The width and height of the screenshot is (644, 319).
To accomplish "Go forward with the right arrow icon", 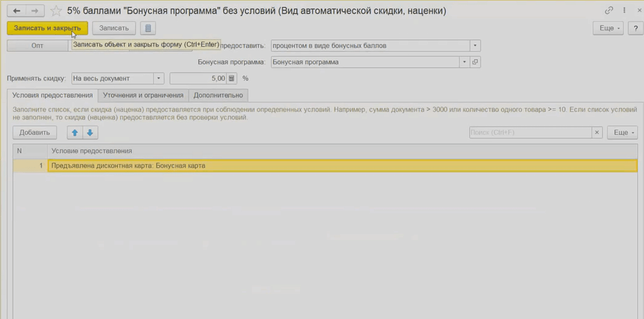I will click(x=34, y=11).
